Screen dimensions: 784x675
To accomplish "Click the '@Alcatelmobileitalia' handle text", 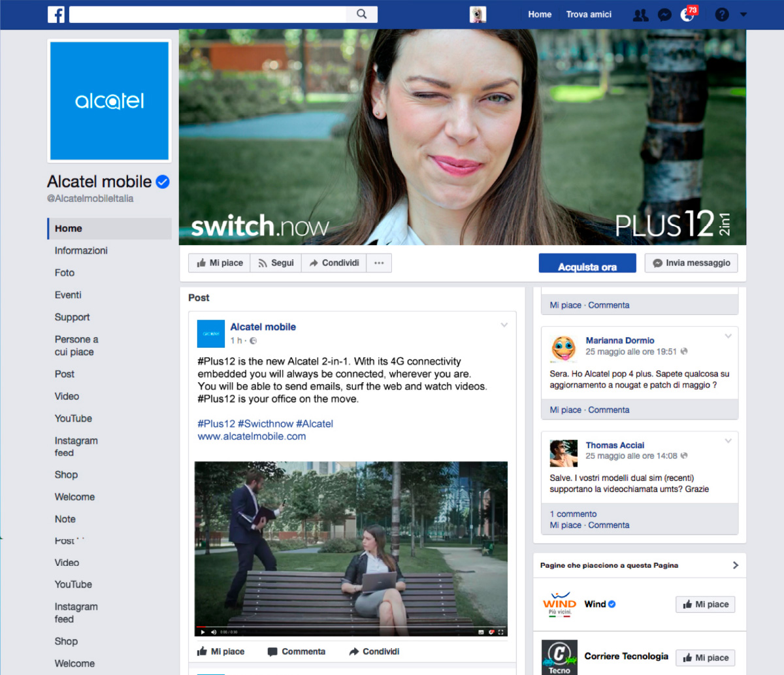I will click(90, 199).
